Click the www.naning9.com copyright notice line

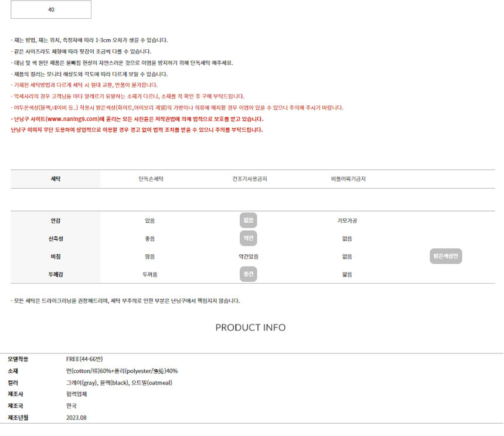pyautogui.click(x=137, y=119)
